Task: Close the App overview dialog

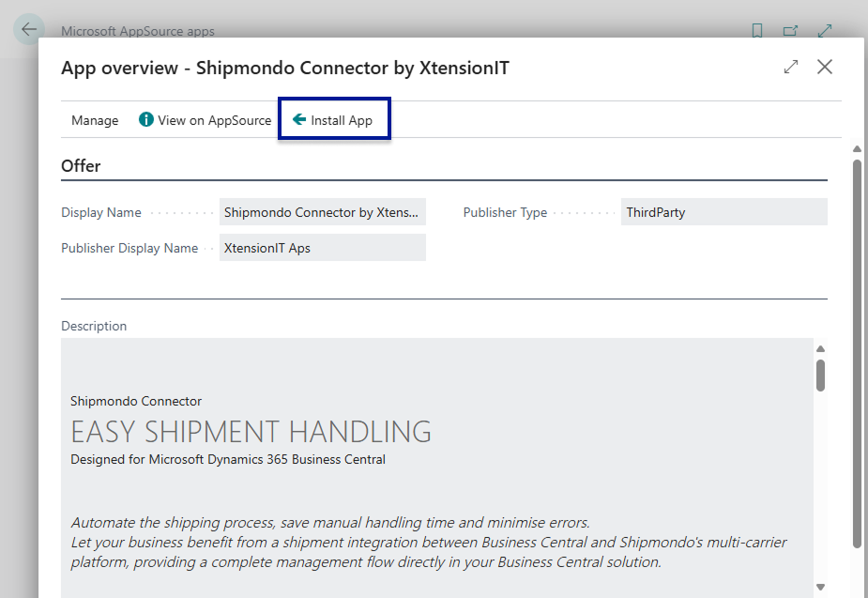Action: click(x=825, y=67)
